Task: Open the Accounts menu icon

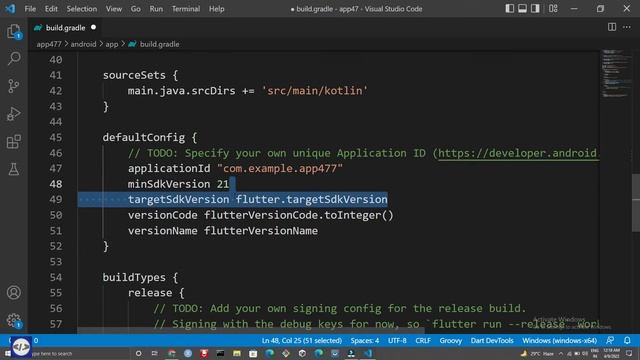Action: (13, 293)
